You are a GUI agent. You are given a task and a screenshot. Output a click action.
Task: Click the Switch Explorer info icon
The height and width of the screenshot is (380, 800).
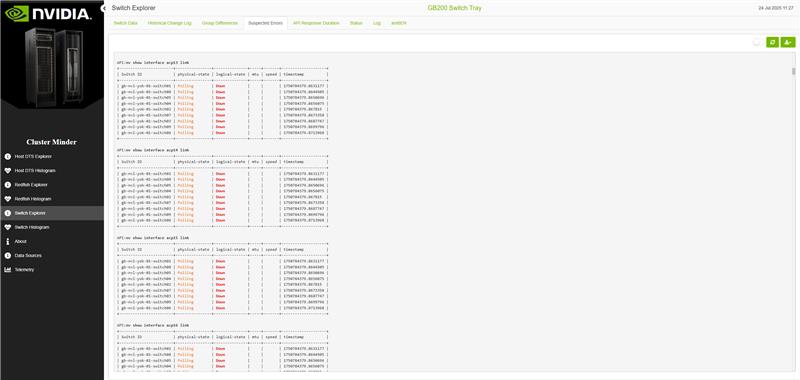(8, 213)
